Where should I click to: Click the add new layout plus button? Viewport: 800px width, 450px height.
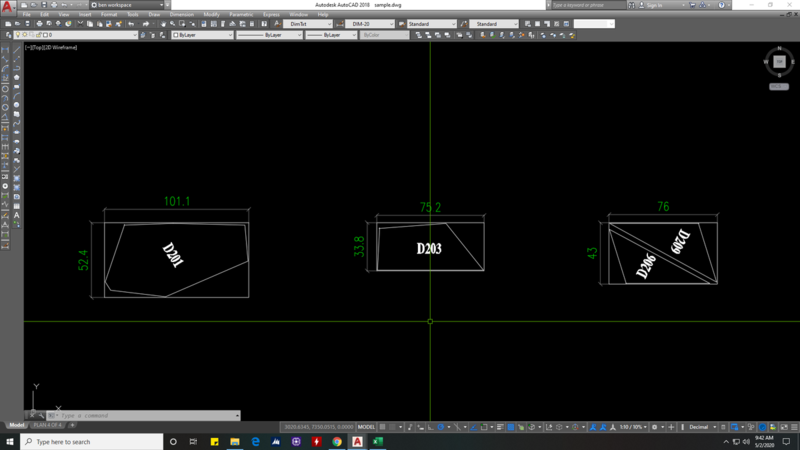point(72,425)
